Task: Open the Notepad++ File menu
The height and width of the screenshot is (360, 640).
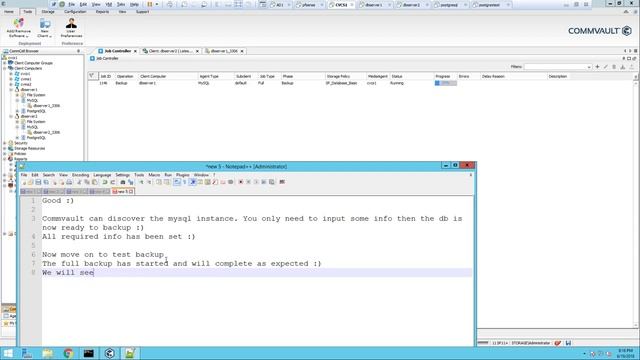Action: 24,175
